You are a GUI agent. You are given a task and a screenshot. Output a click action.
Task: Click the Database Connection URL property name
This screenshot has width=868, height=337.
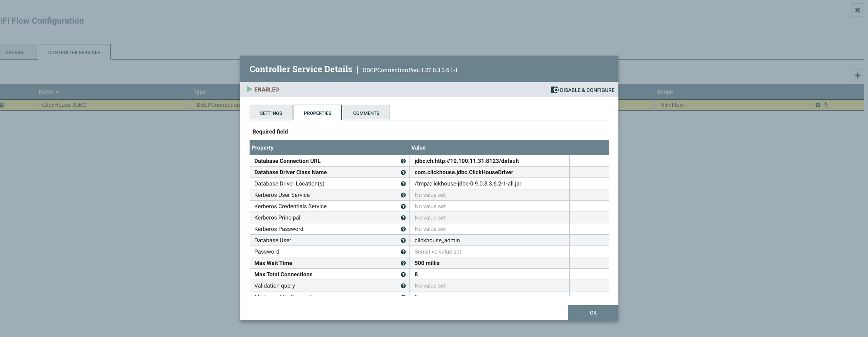(x=288, y=161)
